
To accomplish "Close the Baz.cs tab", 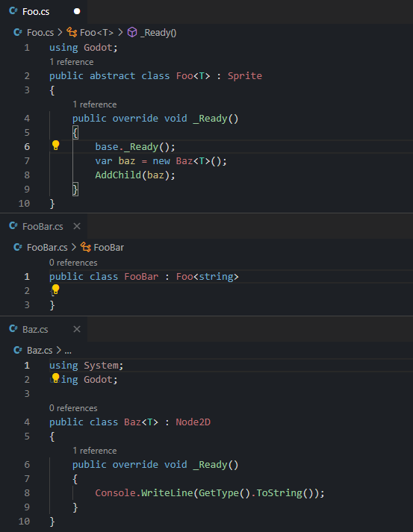I will pos(77,329).
